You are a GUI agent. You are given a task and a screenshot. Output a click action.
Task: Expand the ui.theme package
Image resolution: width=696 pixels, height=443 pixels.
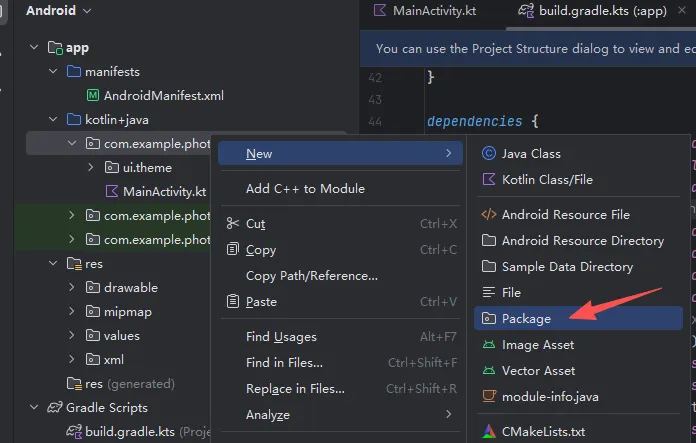click(91, 167)
